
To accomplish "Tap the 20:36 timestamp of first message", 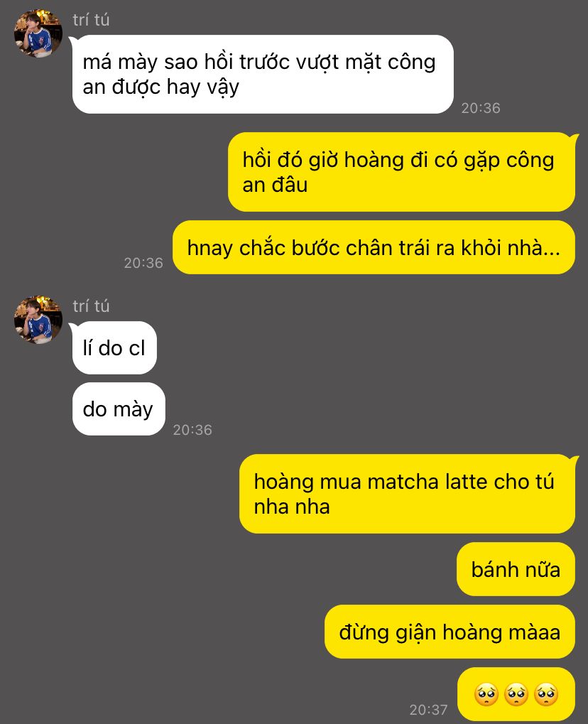I will click(481, 108).
